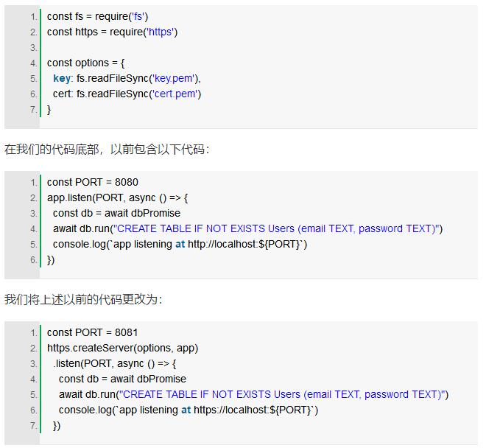Click the line number beside "const PORT = 8081"
The height and width of the screenshot is (448, 486).
(33, 332)
